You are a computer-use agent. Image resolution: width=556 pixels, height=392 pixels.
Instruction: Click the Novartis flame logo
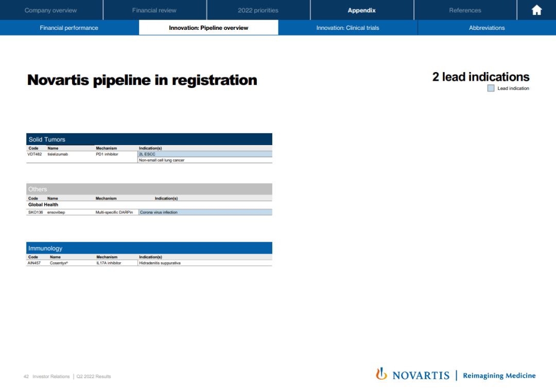click(381, 374)
